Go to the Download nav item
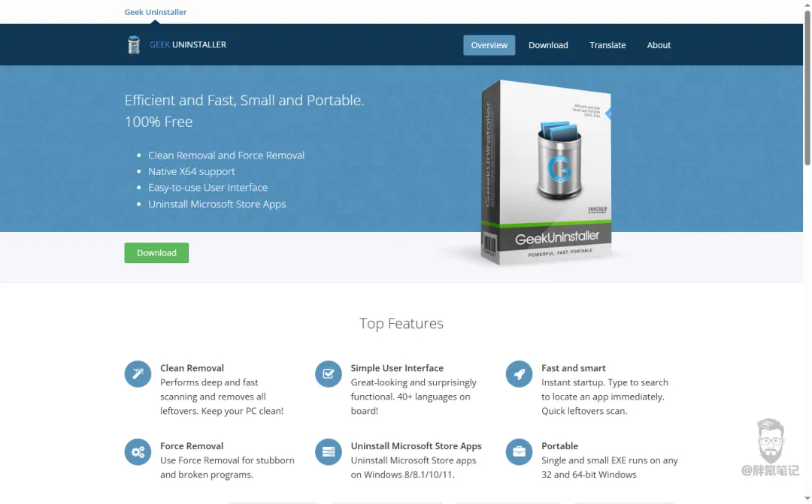 pos(548,45)
